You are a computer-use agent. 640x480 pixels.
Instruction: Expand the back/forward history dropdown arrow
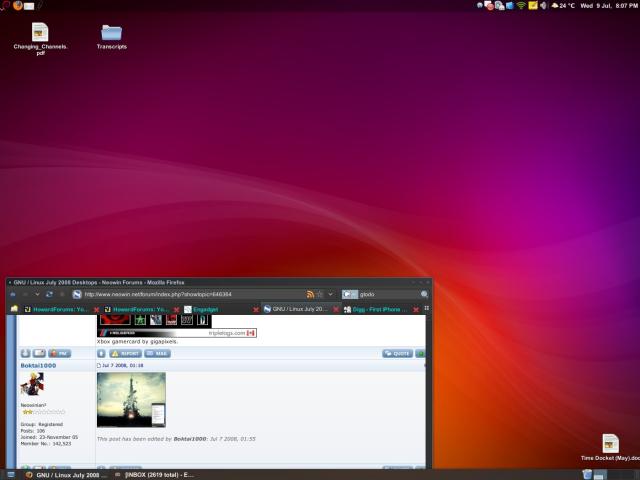pyautogui.click(x=37, y=294)
